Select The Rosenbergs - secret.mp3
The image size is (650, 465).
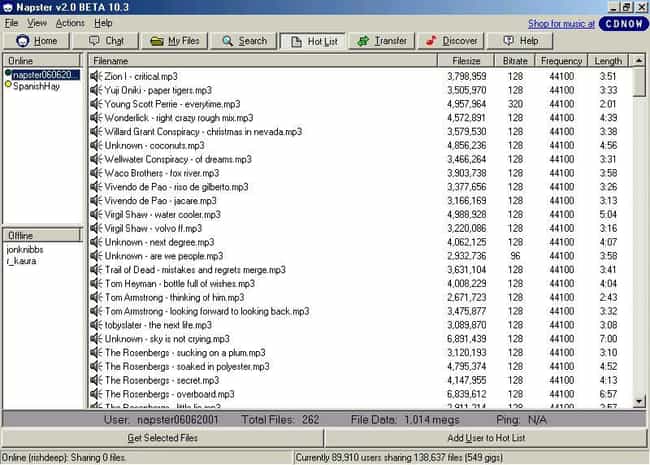(x=162, y=380)
